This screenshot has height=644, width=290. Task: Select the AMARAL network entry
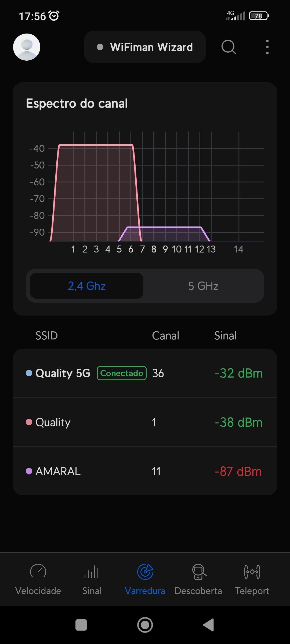coord(145,471)
